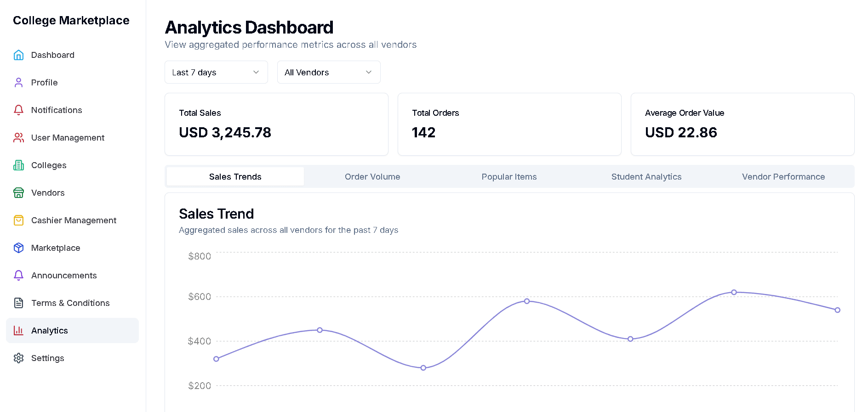The width and height of the screenshot is (868, 412).
Task: Click the Colleges building icon
Action: coord(18,165)
